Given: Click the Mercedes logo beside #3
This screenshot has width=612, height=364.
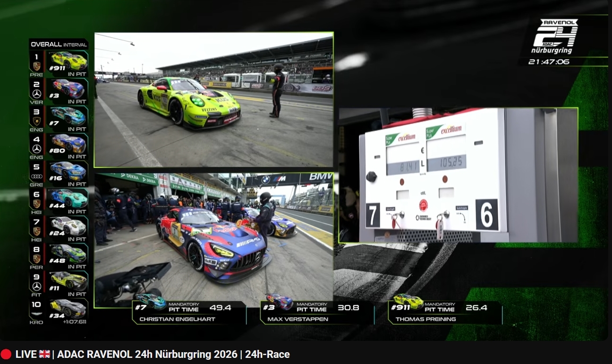Looking at the screenshot, I should tap(36, 93).
